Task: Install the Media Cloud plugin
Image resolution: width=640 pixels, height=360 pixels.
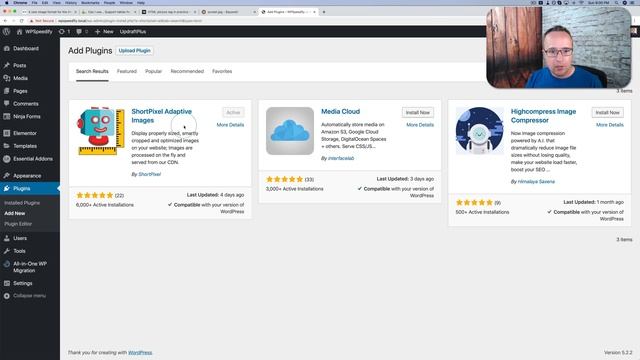Action: pos(418,112)
